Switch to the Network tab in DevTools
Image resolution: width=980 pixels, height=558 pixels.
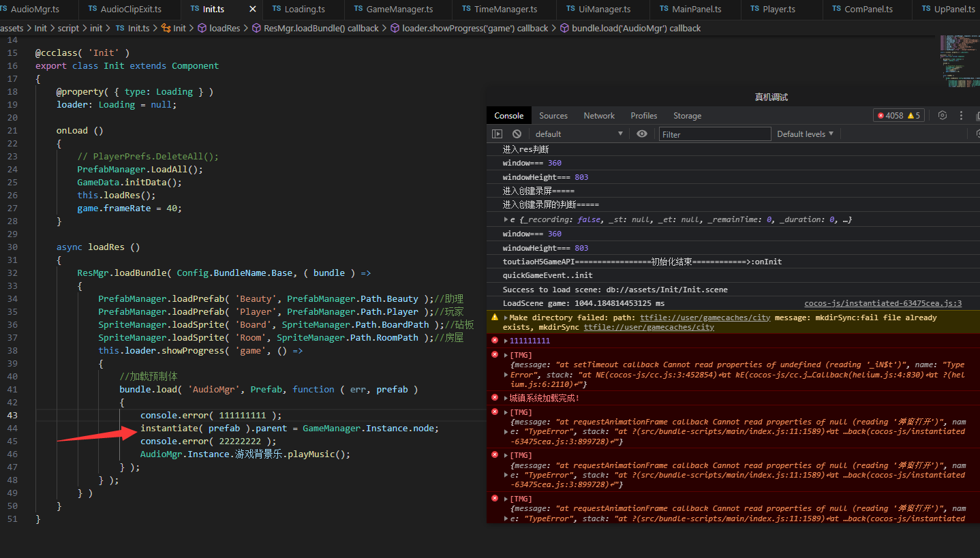click(599, 116)
